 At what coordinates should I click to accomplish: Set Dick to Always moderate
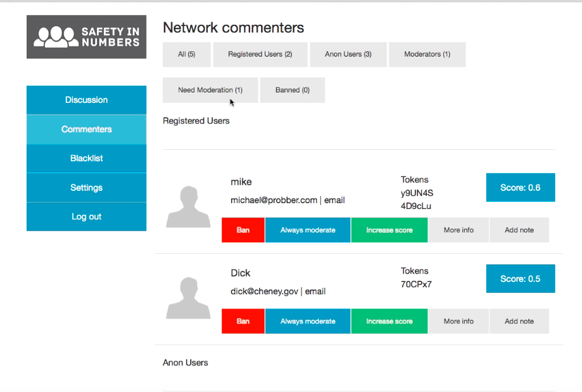click(308, 322)
